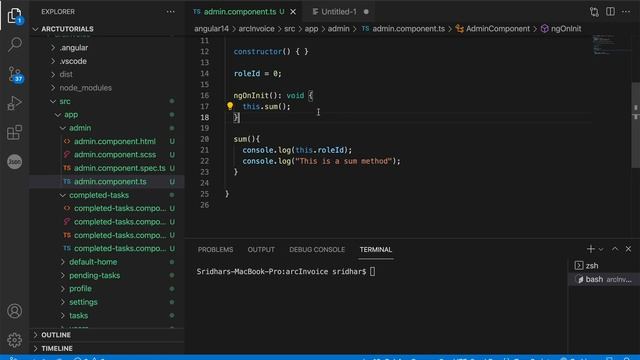Open the terminal launch profile dropdown
The height and width of the screenshot is (360, 640).
601,249
